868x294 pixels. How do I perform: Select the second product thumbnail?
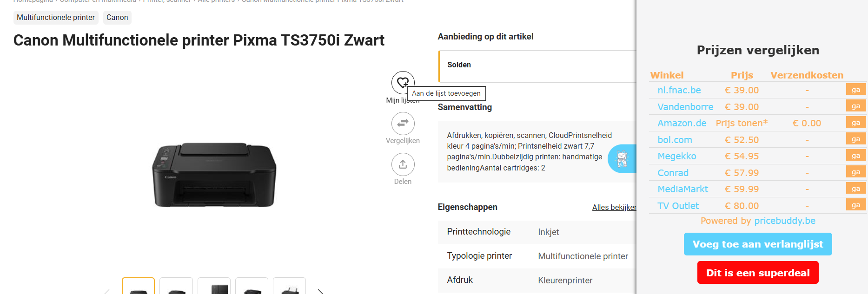pos(176,288)
